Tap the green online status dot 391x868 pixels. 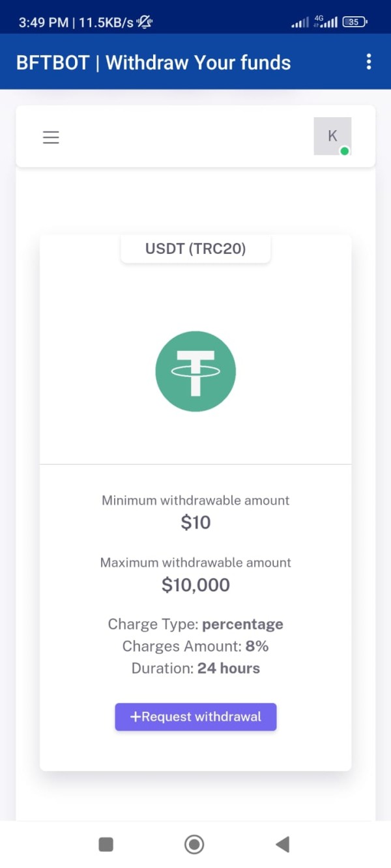pyautogui.click(x=345, y=151)
